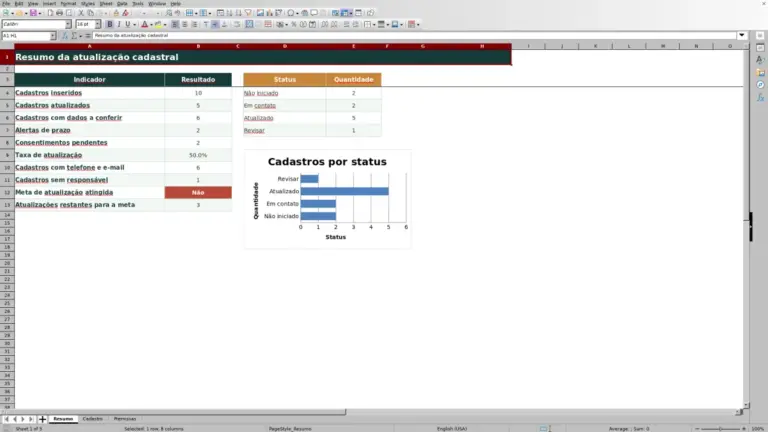The width and height of the screenshot is (768, 432).
Task: Click the Sum sigma icon
Action: pyautogui.click(x=74, y=36)
